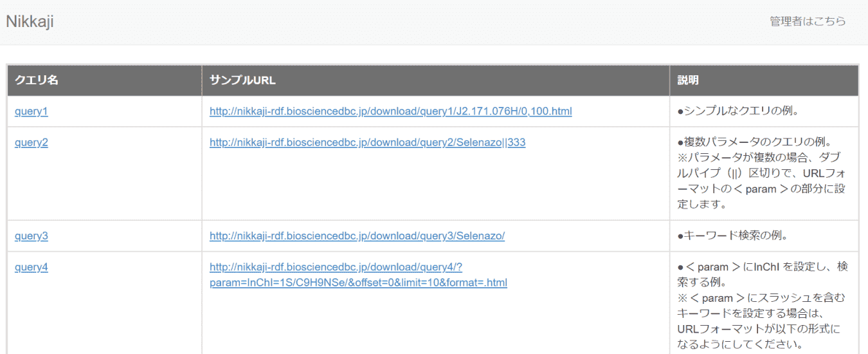Open the query2 link

[32, 142]
